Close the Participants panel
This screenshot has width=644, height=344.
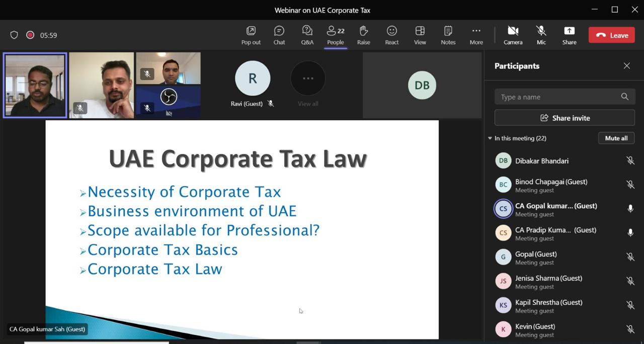pyautogui.click(x=626, y=66)
